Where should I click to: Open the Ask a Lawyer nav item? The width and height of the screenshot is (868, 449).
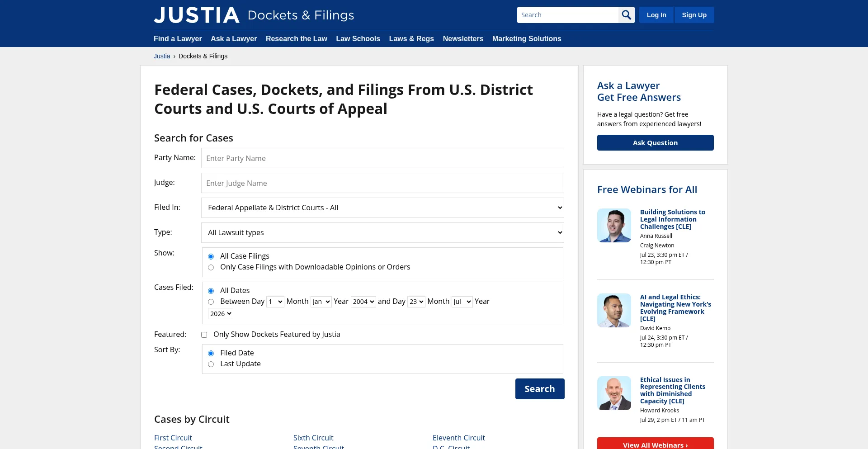tap(234, 39)
